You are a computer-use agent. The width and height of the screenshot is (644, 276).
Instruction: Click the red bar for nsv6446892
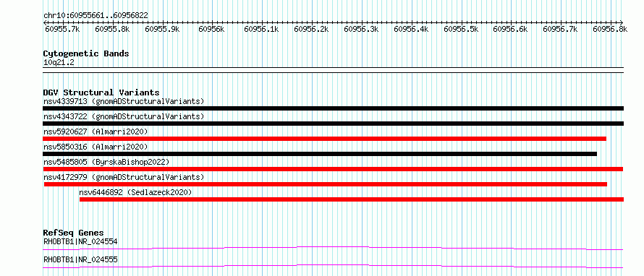tap(352, 199)
